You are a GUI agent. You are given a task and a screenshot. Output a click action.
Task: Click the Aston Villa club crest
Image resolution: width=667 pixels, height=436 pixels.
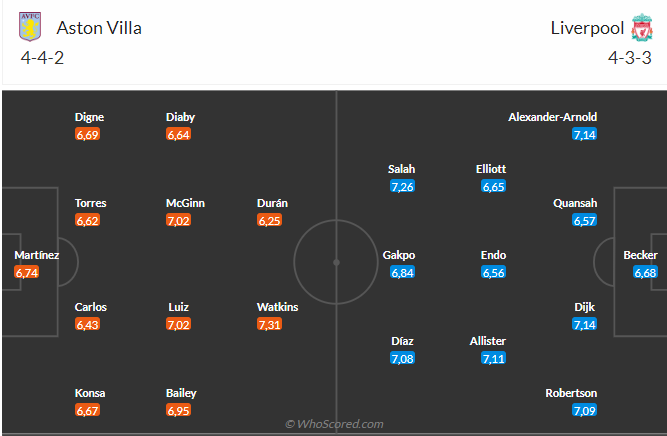tap(30, 27)
